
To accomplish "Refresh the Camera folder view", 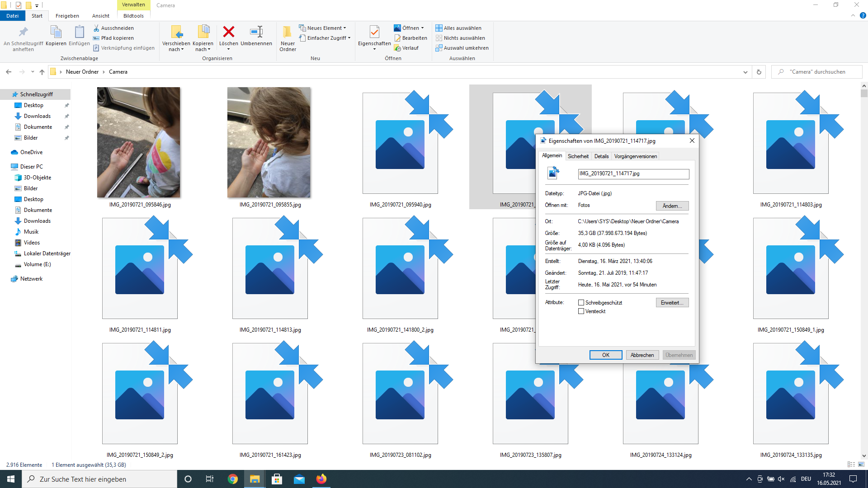I will click(x=759, y=72).
